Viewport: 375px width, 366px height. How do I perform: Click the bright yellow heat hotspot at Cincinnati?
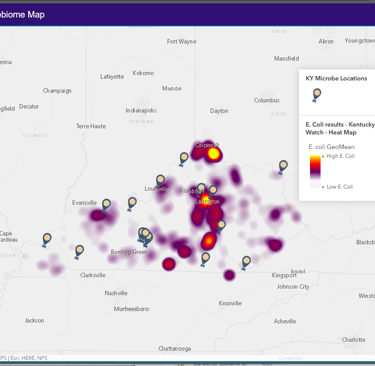pos(213,154)
